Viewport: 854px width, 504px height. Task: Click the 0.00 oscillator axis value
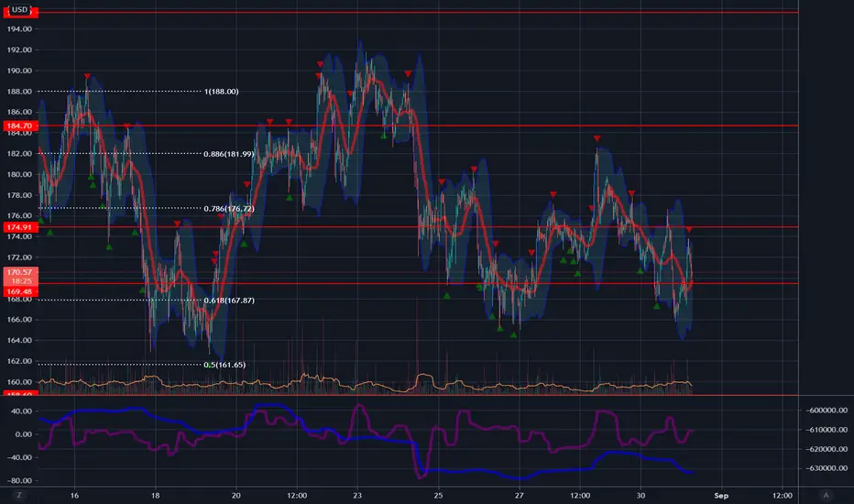coord(24,434)
